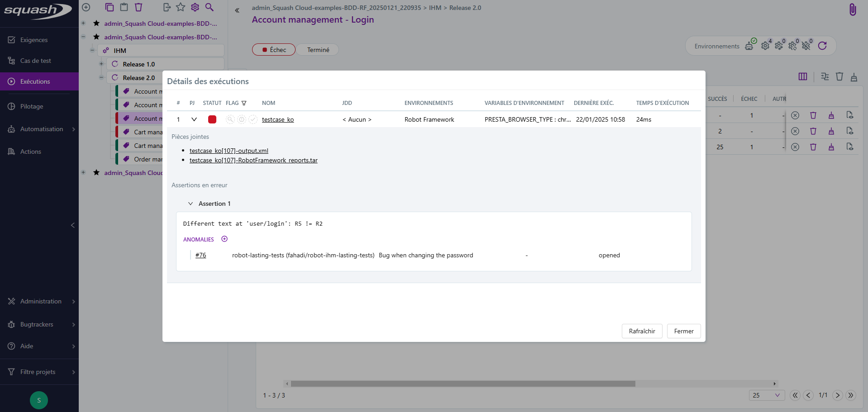
Task: Click the red failed status square
Action: 212,119
